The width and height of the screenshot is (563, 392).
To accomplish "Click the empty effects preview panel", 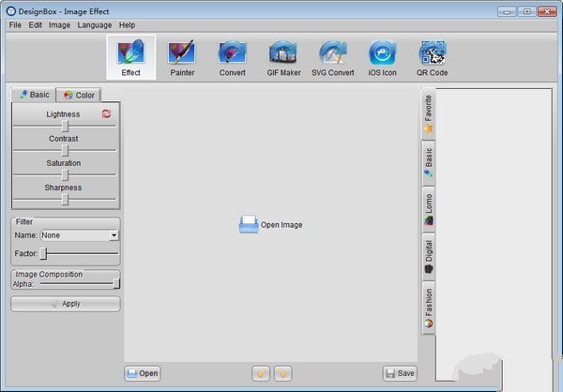I will tap(494, 234).
